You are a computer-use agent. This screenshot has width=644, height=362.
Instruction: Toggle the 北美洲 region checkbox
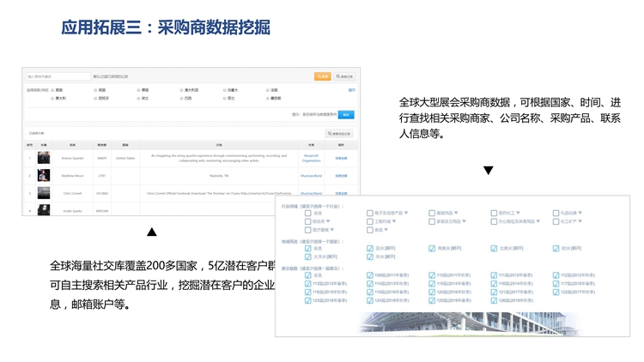[x=494, y=248]
